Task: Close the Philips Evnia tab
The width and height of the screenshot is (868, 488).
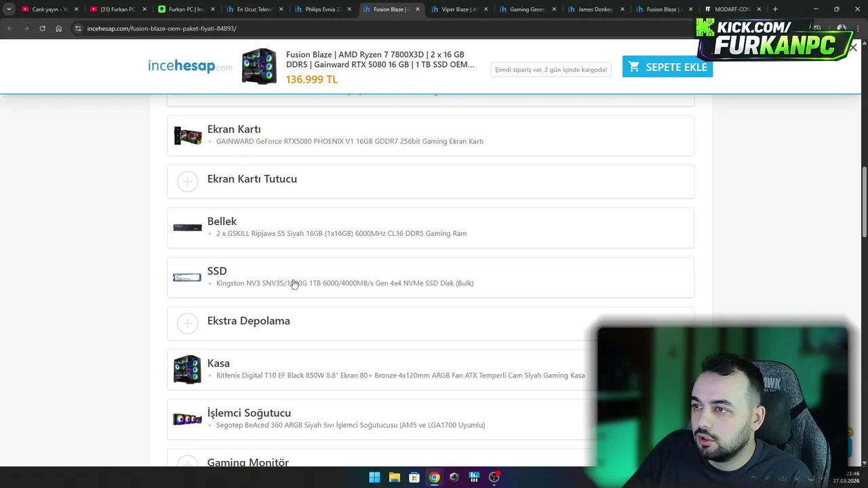Action: click(349, 9)
